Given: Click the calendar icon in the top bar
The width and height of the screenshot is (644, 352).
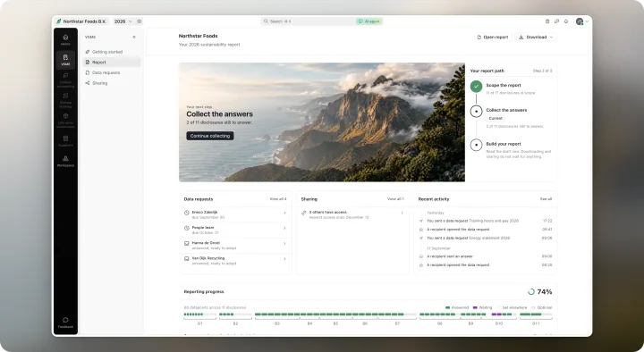Looking at the screenshot, I should coord(547,21).
